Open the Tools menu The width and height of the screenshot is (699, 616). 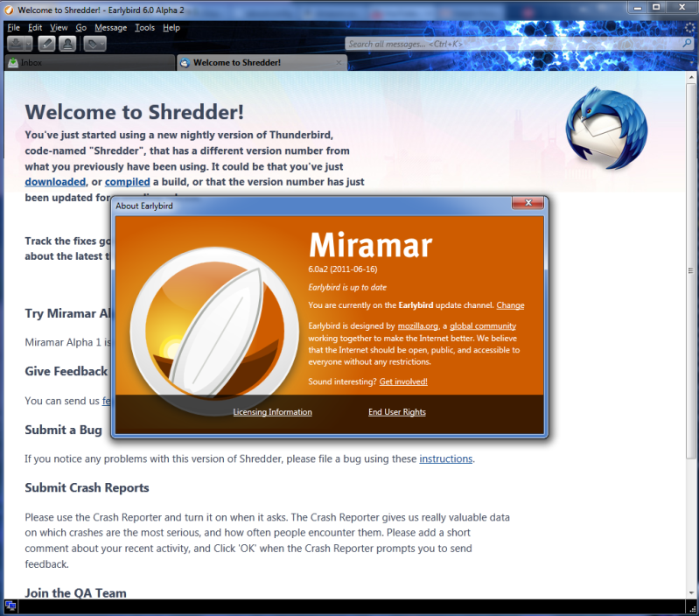tap(144, 28)
